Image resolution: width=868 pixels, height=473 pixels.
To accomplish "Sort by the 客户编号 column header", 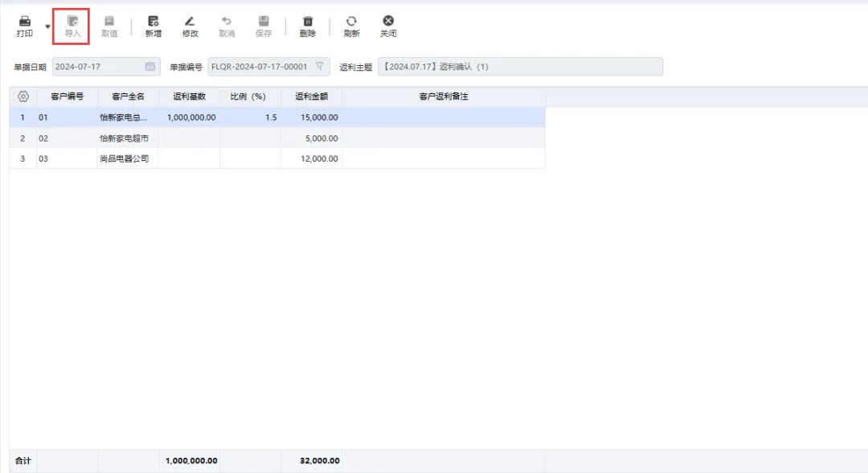I will tap(68, 97).
